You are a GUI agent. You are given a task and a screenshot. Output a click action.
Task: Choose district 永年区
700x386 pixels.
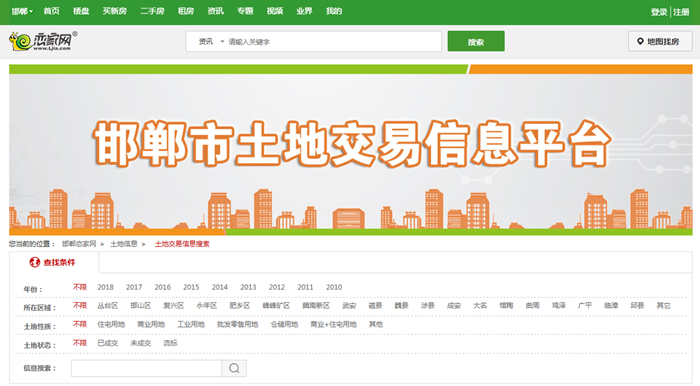pyautogui.click(x=207, y=306)
